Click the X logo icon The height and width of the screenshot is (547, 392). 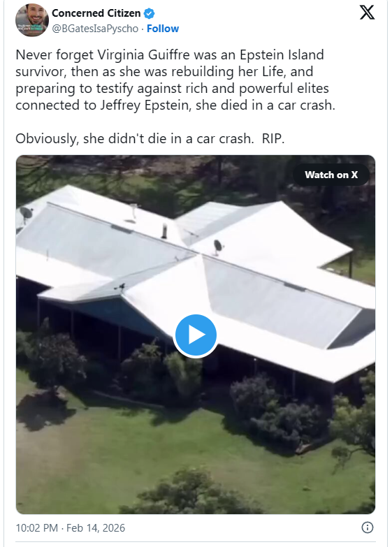pos(367,13)
